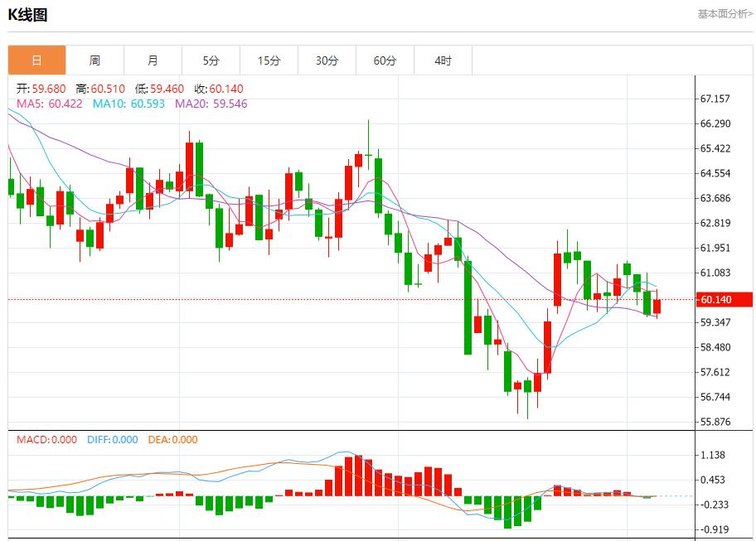Select the highlighted 日 (daily) tab
This screenshot has height=541, width=756.
[x=37, y=60]
